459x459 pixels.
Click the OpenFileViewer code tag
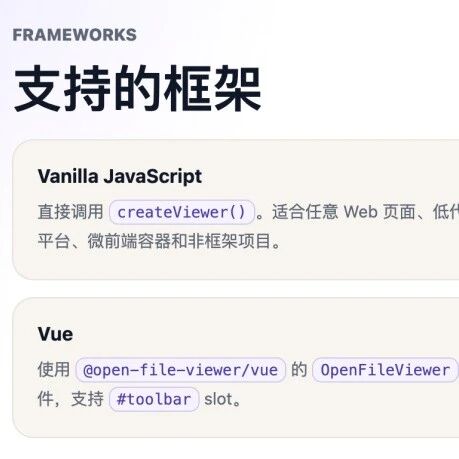[x=385, y=370]
